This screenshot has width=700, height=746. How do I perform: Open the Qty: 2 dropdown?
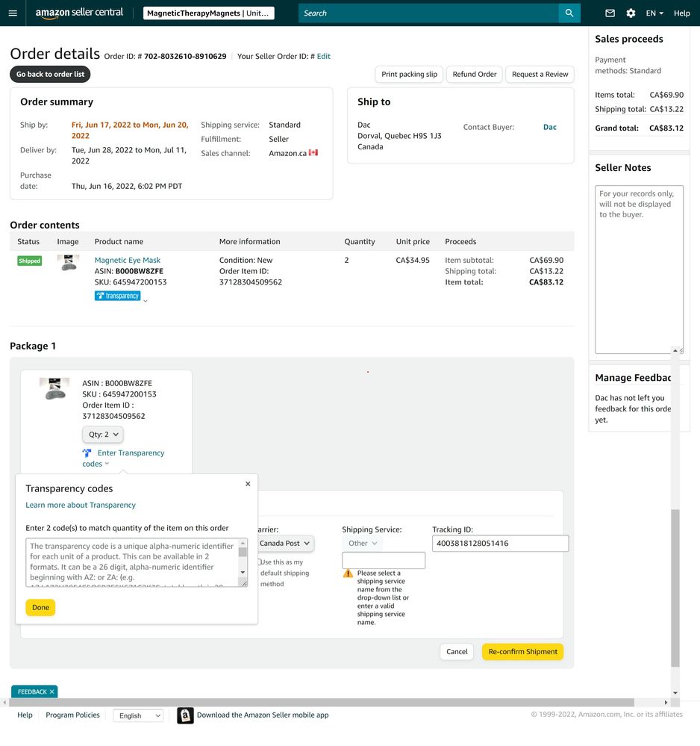[x=103, y=435]
